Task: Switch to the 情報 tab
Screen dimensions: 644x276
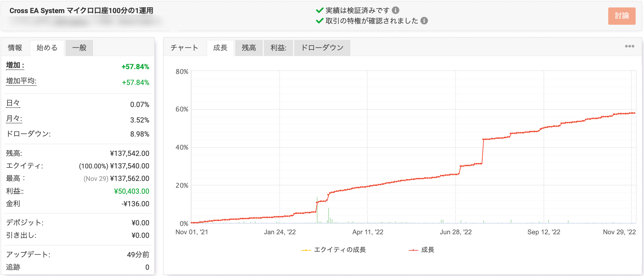Action: click(x=15, y=48)
